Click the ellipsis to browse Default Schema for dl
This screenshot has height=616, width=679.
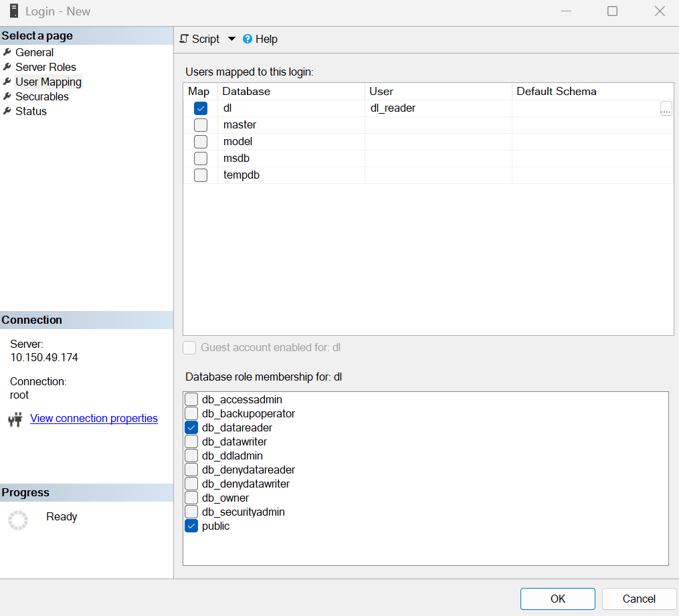click(666, 108)
